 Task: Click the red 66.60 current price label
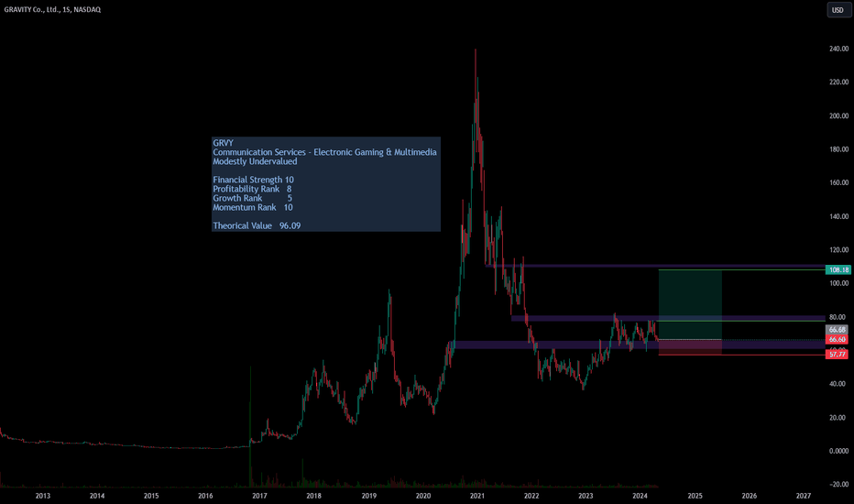[x=838, y=339]
